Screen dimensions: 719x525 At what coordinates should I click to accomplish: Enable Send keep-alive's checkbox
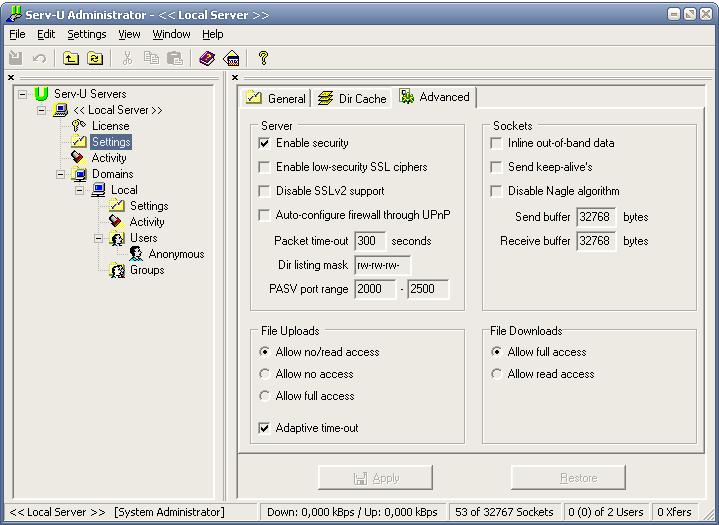496,167
